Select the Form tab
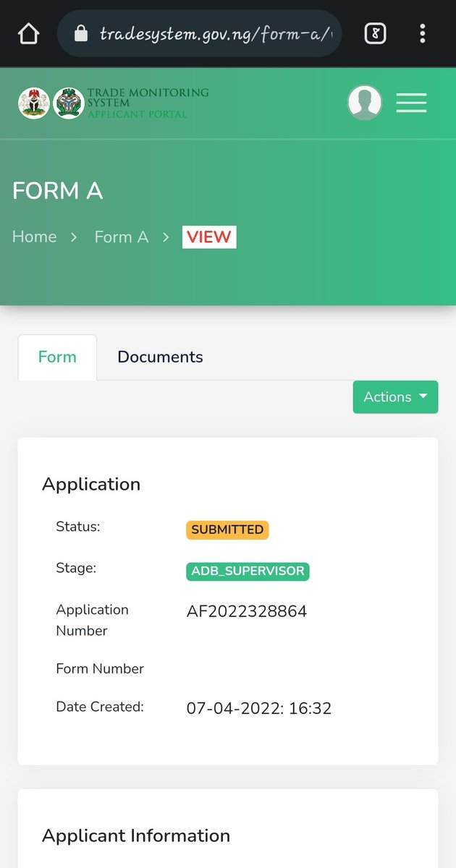Screen dimensions: 456x868 tap(57, 357)
